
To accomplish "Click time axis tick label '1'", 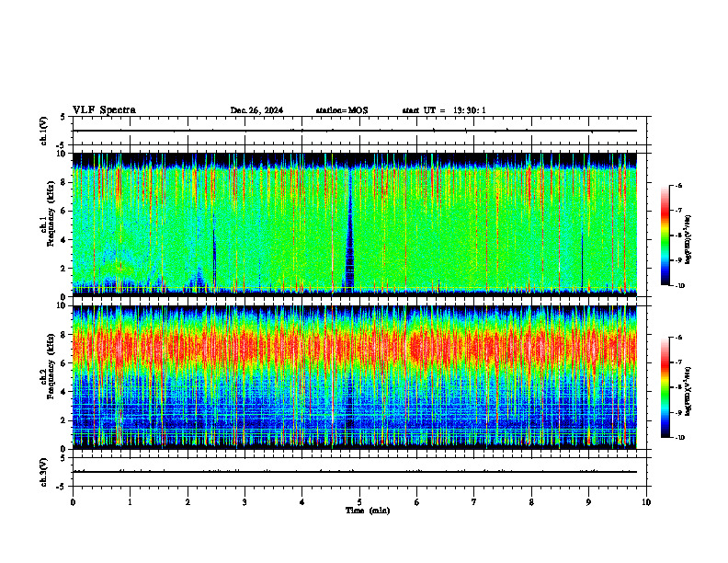I will coord(130,502).
